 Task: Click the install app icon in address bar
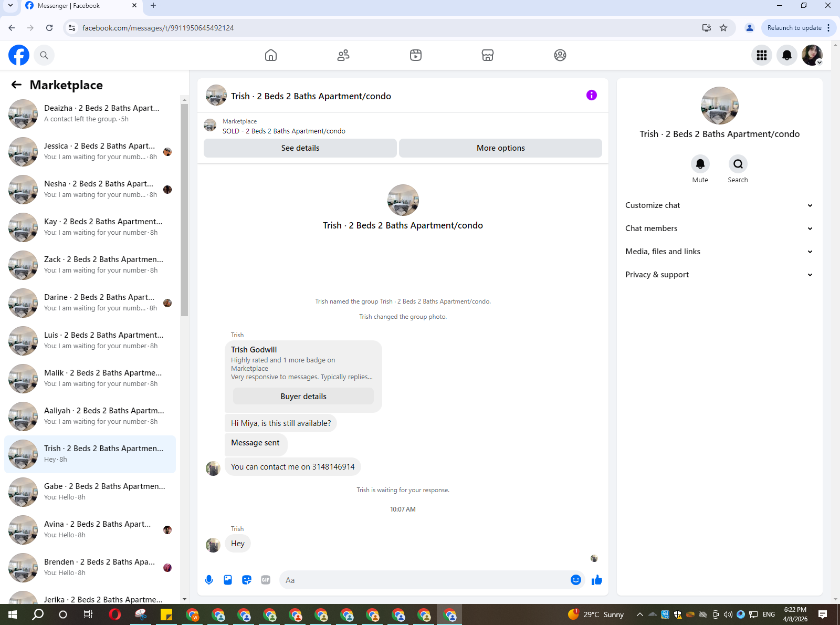point(707,28)
